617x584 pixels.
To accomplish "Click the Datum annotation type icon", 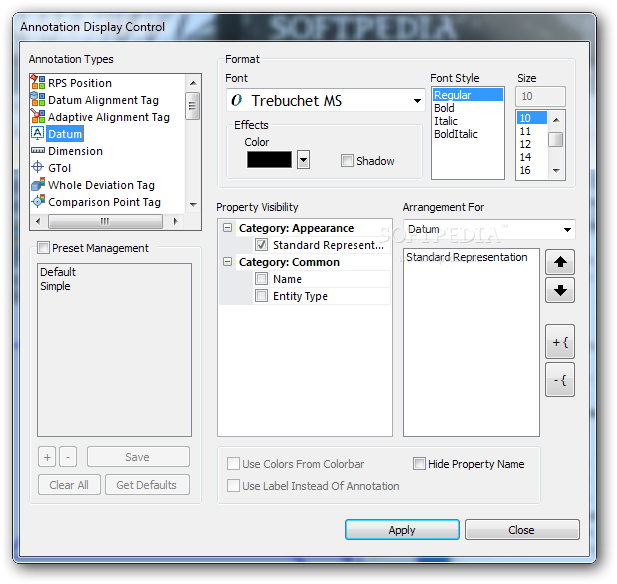I will click(37, 133).
